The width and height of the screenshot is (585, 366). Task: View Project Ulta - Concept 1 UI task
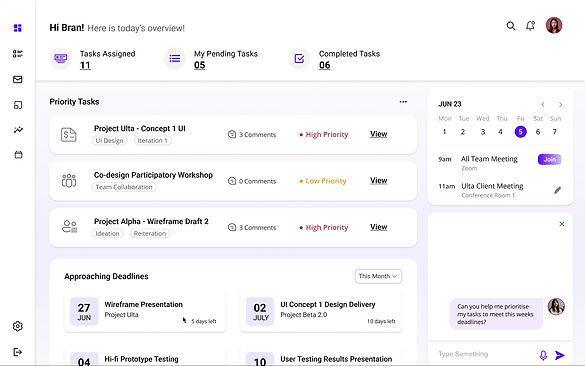point(378,134)
